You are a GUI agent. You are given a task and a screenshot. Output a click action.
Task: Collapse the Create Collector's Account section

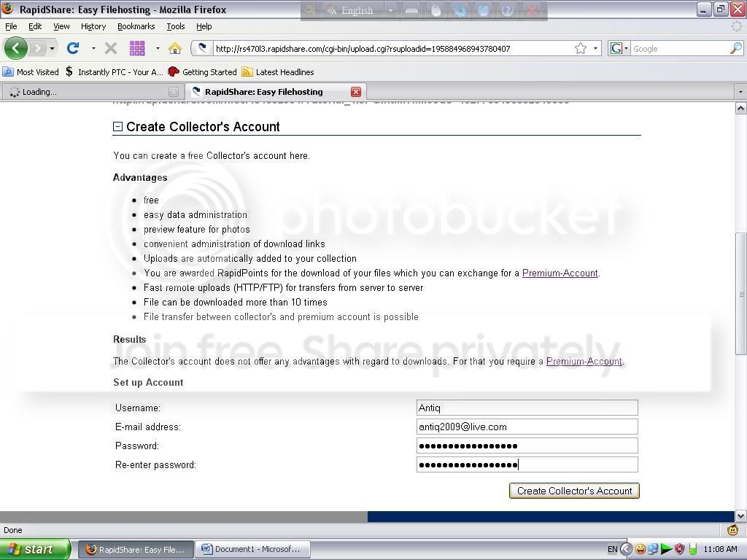click(x=117, y=127)
